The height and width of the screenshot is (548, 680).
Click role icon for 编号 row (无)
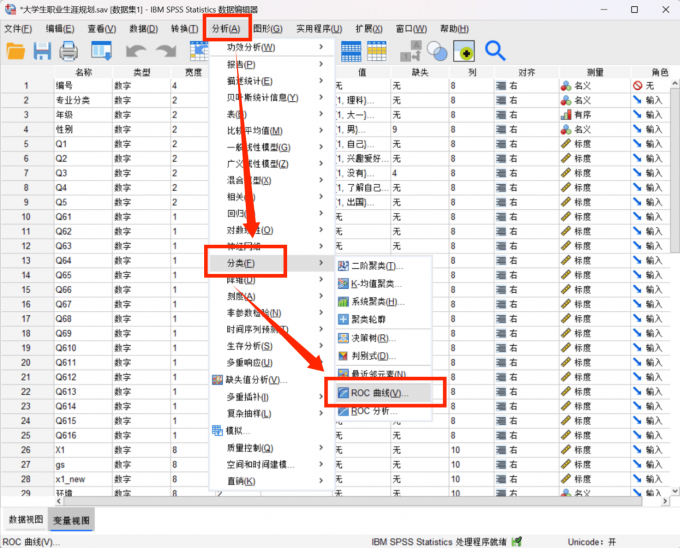click(x=638, y=86)
